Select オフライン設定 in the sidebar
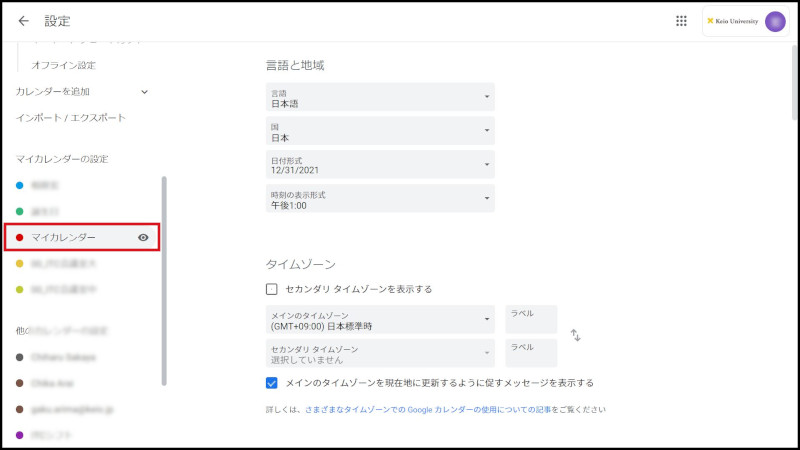This screenshot has width=800, height=450. [x=64, y=65]
